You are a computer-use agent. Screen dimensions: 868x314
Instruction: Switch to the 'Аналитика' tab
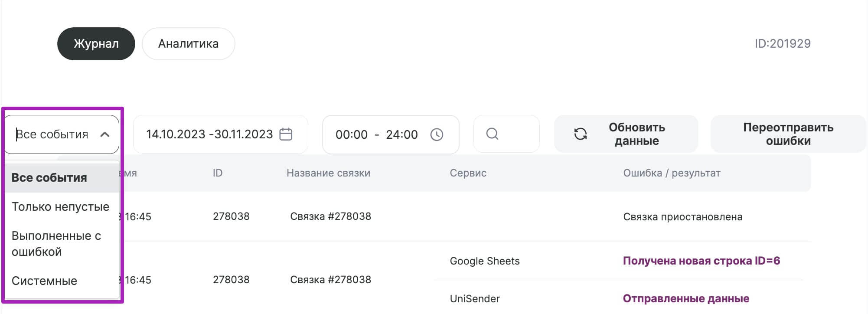[x=189, y=44]
